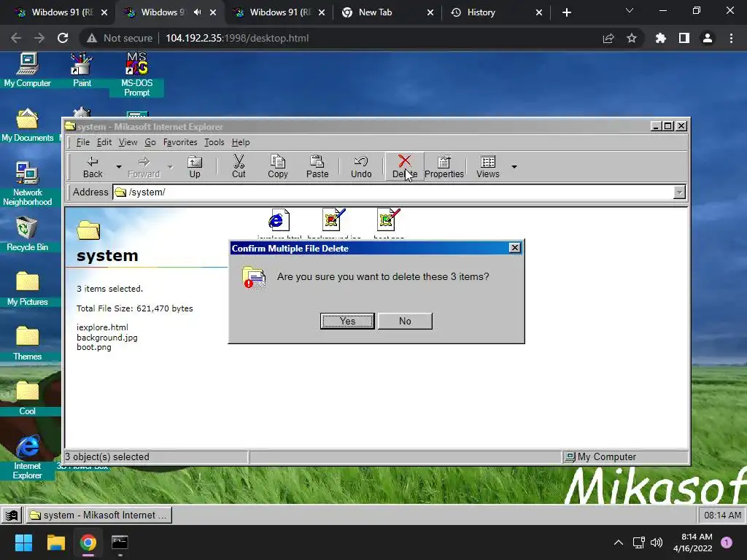Select the Cut scissors tool
The image size is (747, 560).
[239, 167]
